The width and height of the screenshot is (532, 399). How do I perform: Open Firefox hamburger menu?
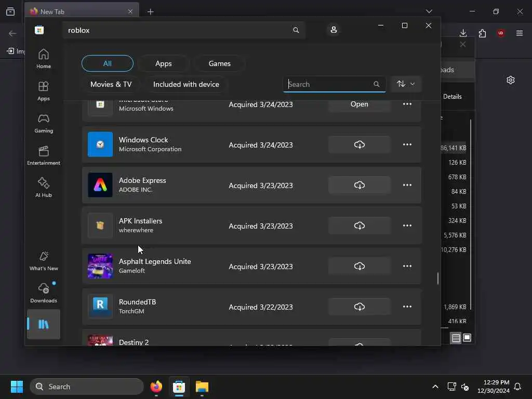tap(520, 33)
